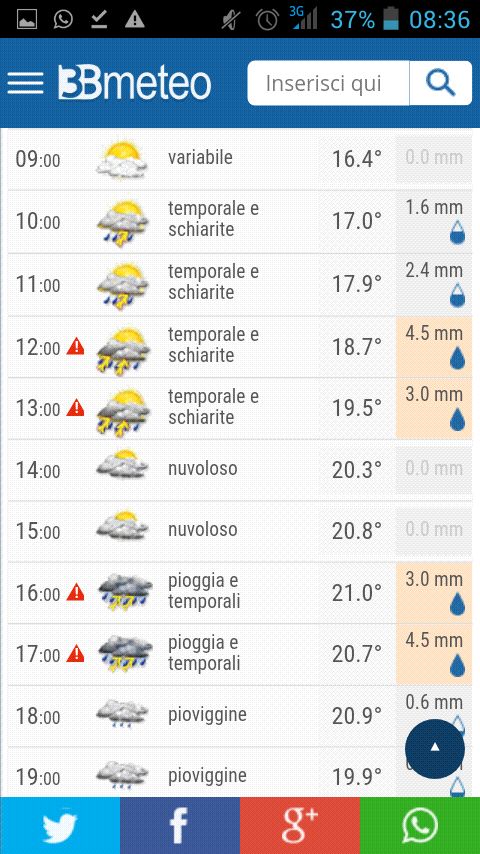This screenshot has width=480, height=854.
Task: Tap the 13:00 warning triangle
Action: [76, 407]
